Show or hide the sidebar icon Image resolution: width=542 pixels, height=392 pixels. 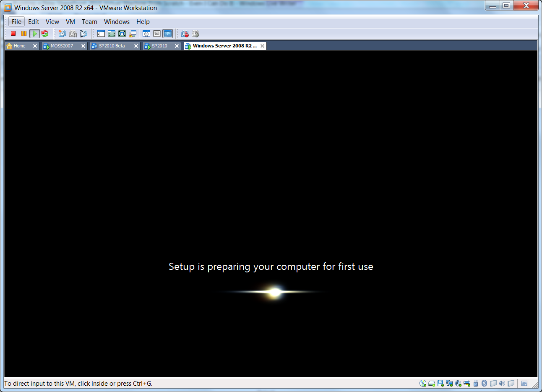click(x=101, y=34)
